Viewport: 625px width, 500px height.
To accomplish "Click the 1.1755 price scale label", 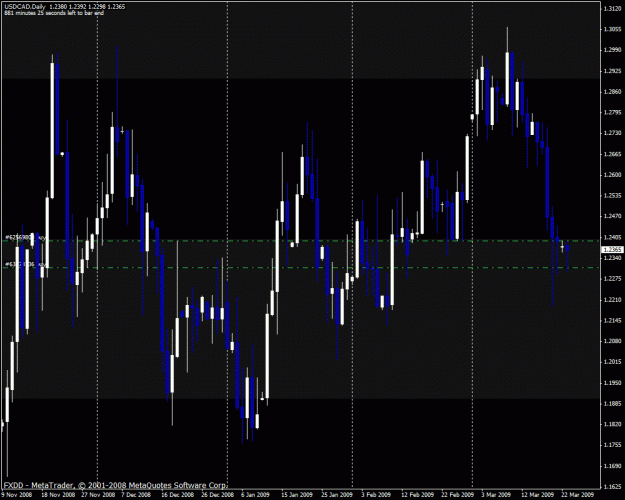I will coord(613,445).
